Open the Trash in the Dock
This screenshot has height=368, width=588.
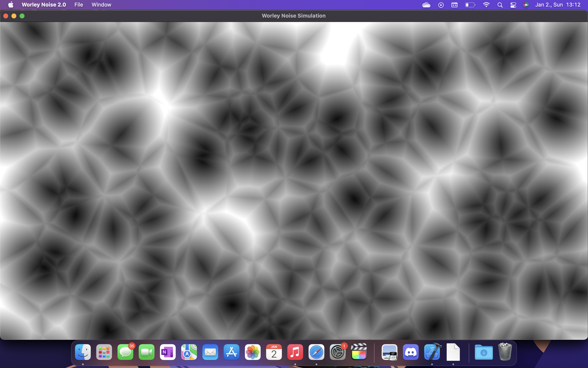[x=505, y=352]
